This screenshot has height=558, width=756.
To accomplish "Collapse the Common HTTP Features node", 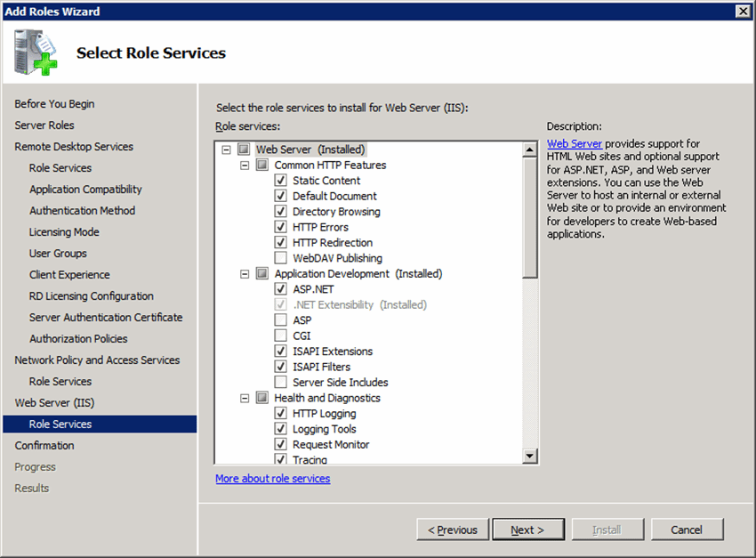I will [245, 166].
